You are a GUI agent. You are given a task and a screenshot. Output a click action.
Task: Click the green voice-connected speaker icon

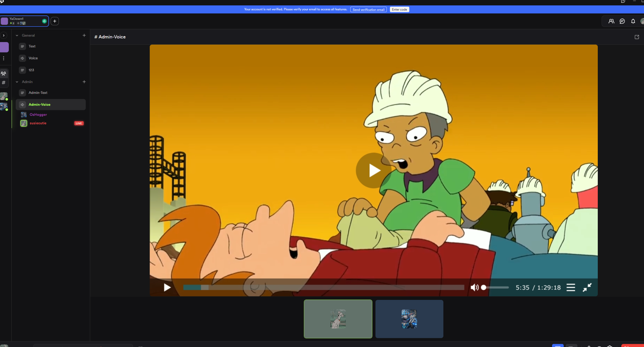[x=44, y=21]
